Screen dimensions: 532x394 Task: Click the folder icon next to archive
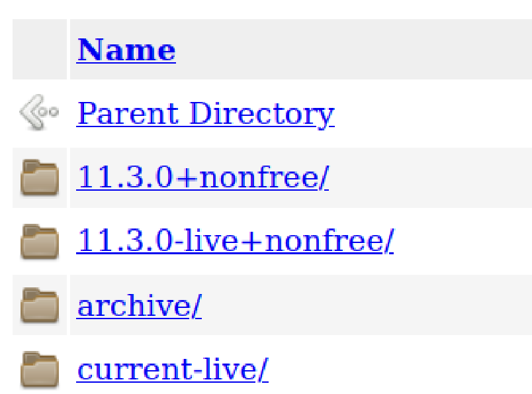click(x=39, y=306)
